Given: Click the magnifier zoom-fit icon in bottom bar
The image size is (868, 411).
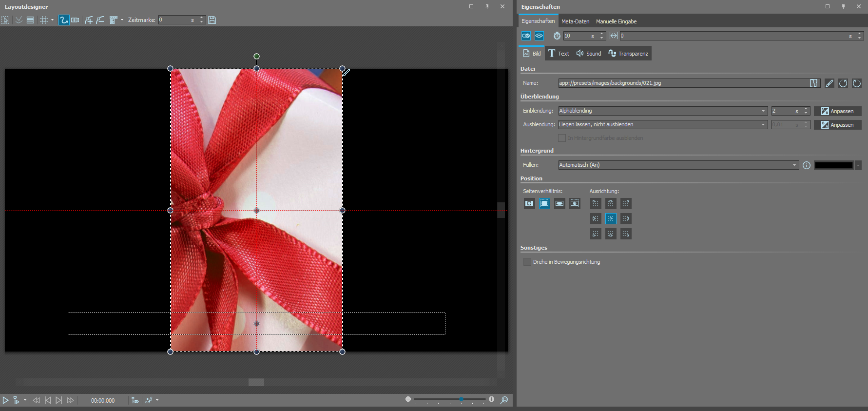Looking at the screenshot, I should pos(504,400).
